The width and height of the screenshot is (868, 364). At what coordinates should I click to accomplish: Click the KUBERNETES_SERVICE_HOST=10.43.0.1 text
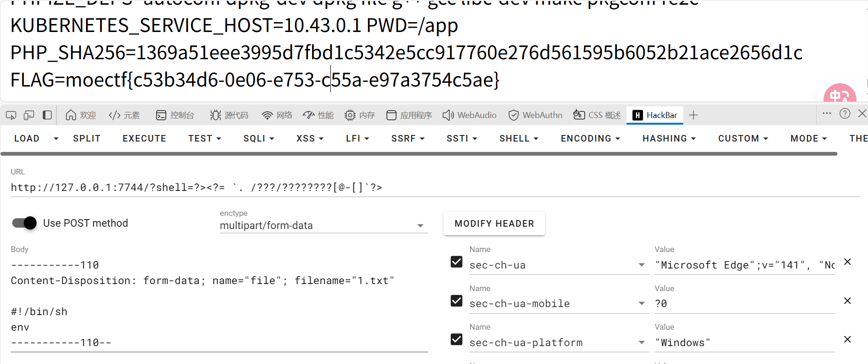pyautogui.click(x=186, y=25)
